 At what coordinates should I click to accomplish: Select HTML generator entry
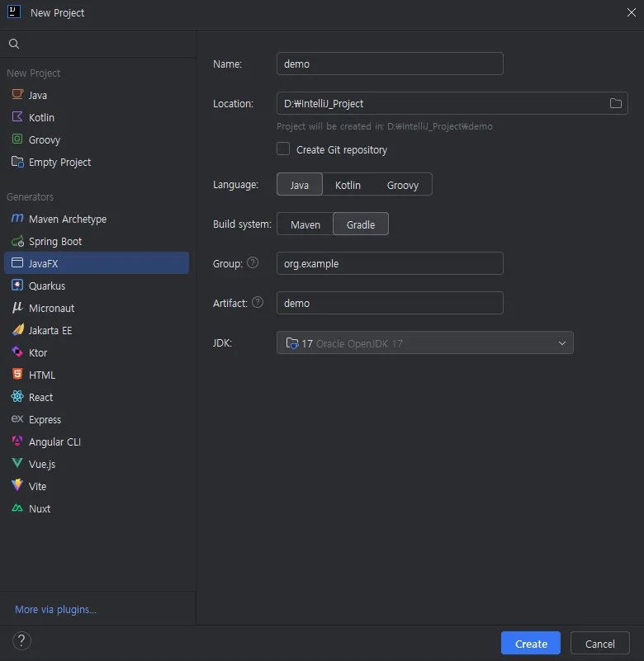point(97,375)
